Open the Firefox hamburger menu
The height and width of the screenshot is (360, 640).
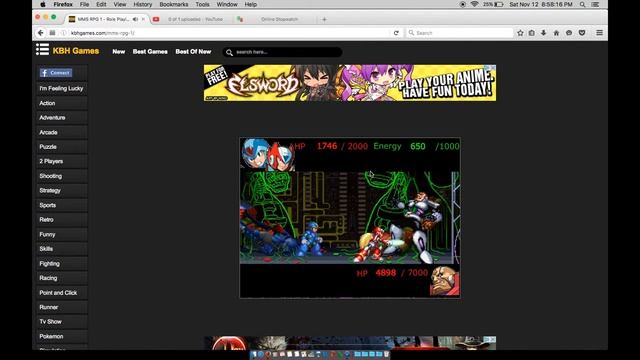[599, 33]
